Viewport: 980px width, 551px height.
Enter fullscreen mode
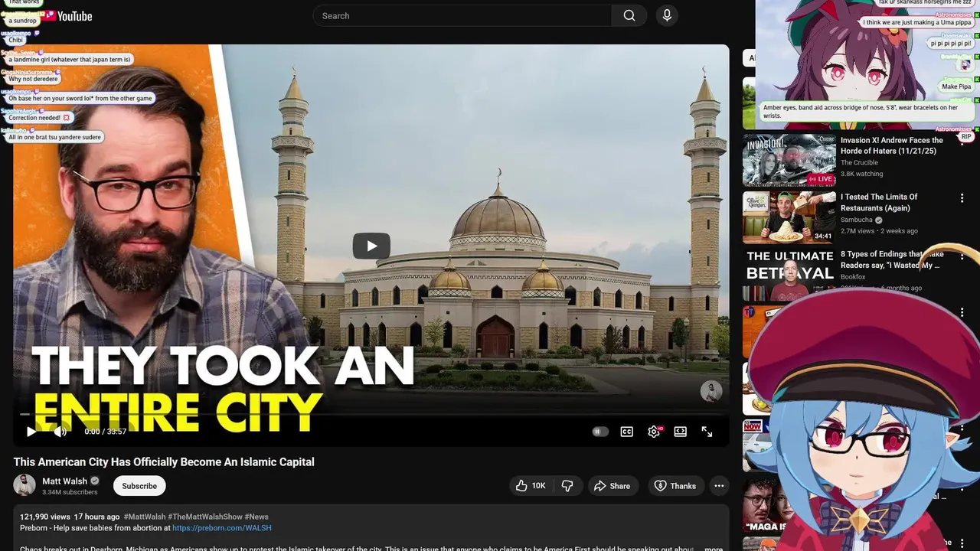[x=707, y=432]
